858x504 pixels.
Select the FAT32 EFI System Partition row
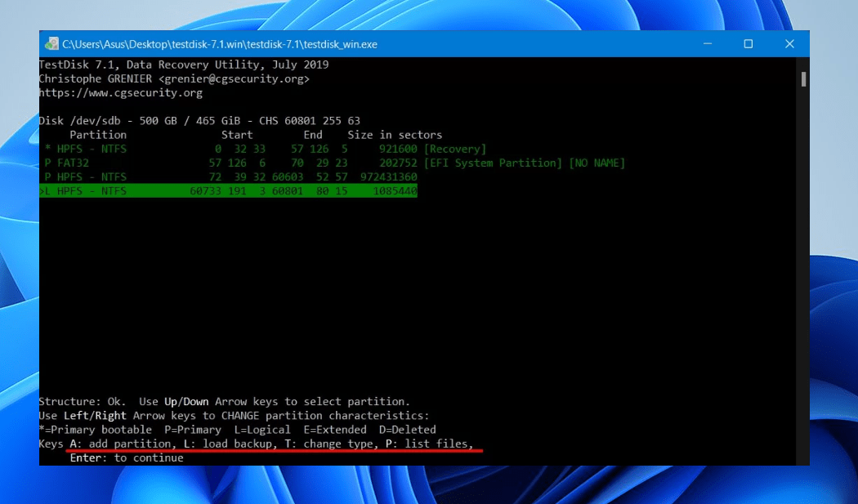334,163
